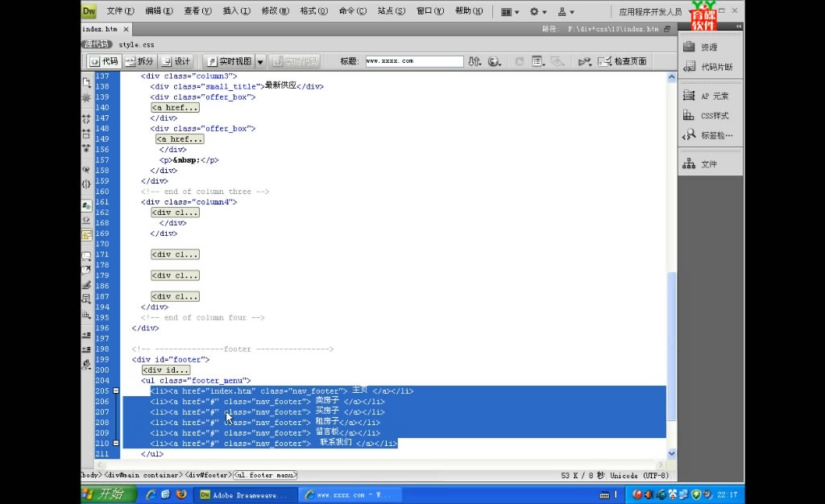Open the View options icon
The height and width of the screenshot is (504, 825).
coord(537,61)
